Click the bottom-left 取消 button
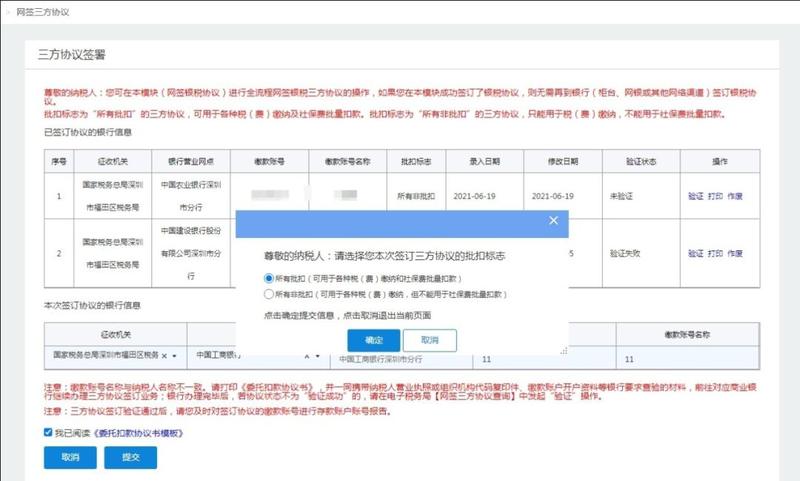The image size is (800, 481). [x=70, y=457]
